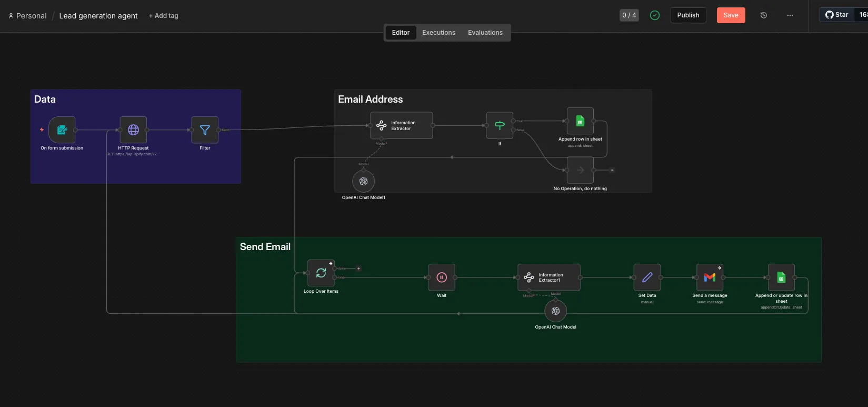
Task: Click the Publish button
Action: 688,15
